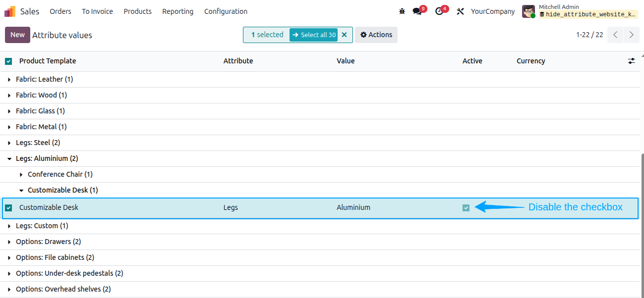Screen dimensions: 644x298
Task: Open the debug bug icon menu
Action: pos(402,11)
